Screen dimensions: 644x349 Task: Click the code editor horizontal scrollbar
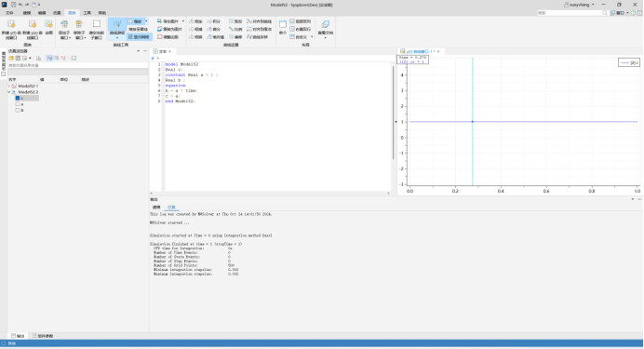point(270,193)
